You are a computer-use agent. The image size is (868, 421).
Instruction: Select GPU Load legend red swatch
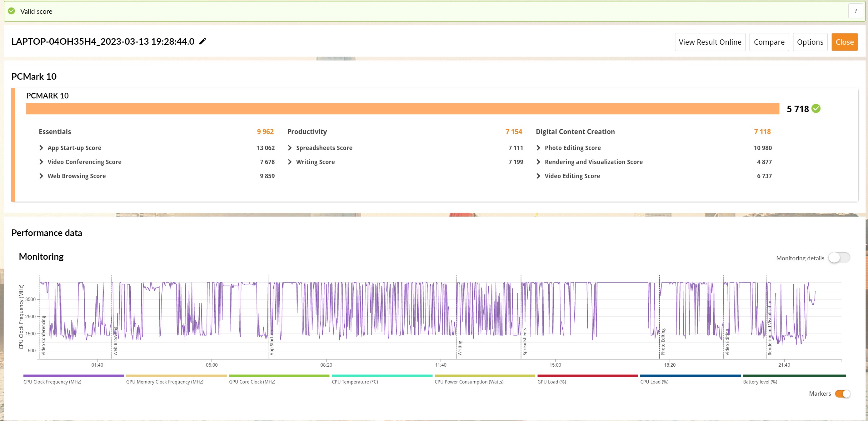587,375
